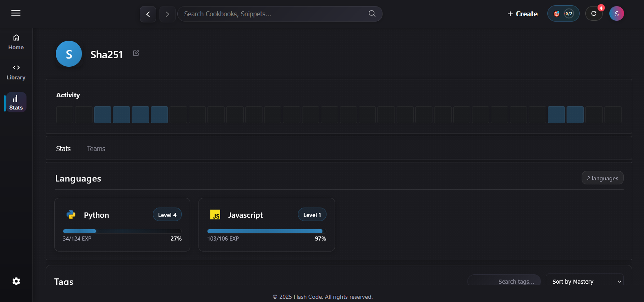Select the Stats tab
The image size is (644, 302).
tap(63, 149)
